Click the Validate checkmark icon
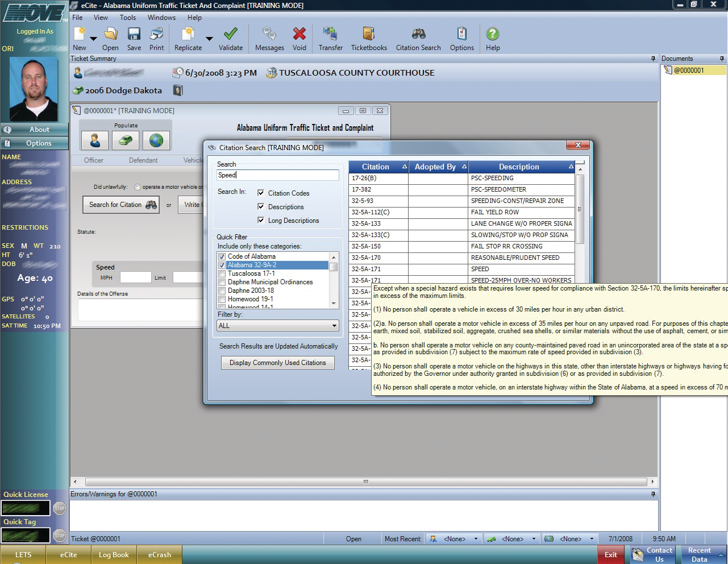This screenshot has width=728, height=564. point(230,34)
